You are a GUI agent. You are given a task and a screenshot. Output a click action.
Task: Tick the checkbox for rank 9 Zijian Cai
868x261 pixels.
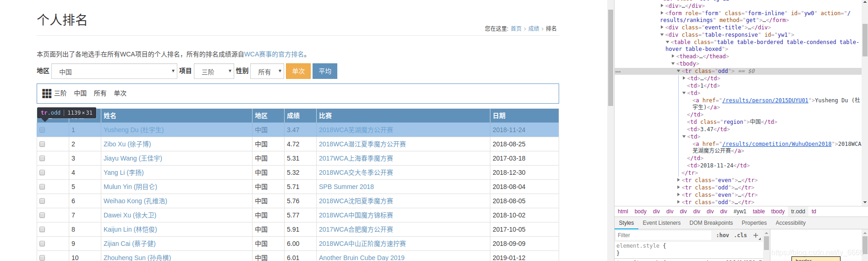point(42,244)
